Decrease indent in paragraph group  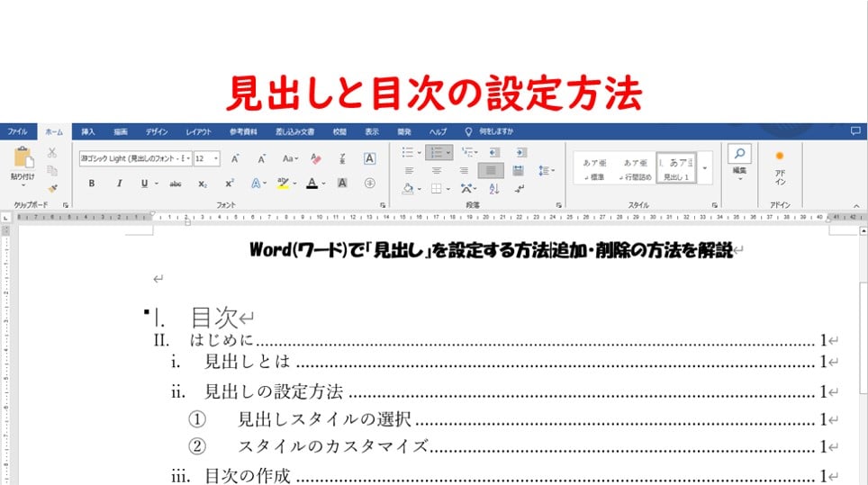coord(494,152)
